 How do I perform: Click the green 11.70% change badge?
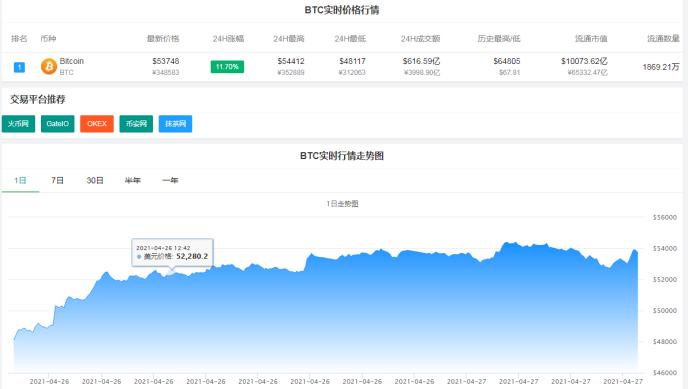227,67
